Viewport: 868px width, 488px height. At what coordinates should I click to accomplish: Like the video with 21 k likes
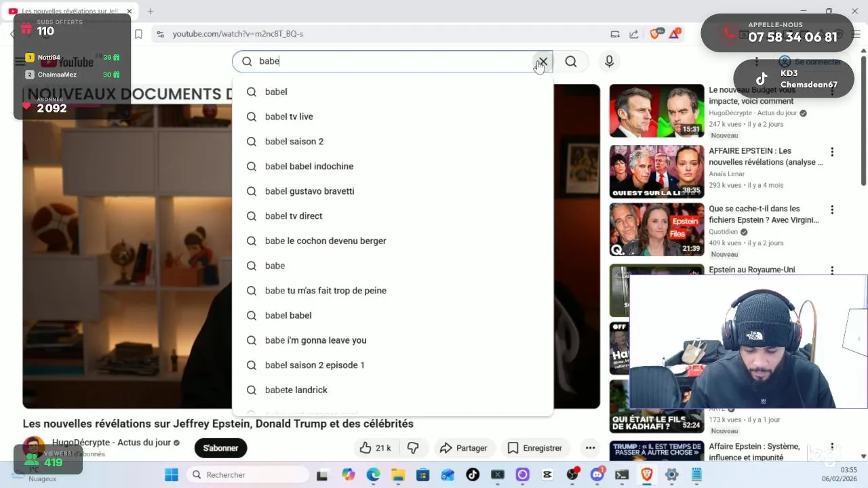coord(376,448)
